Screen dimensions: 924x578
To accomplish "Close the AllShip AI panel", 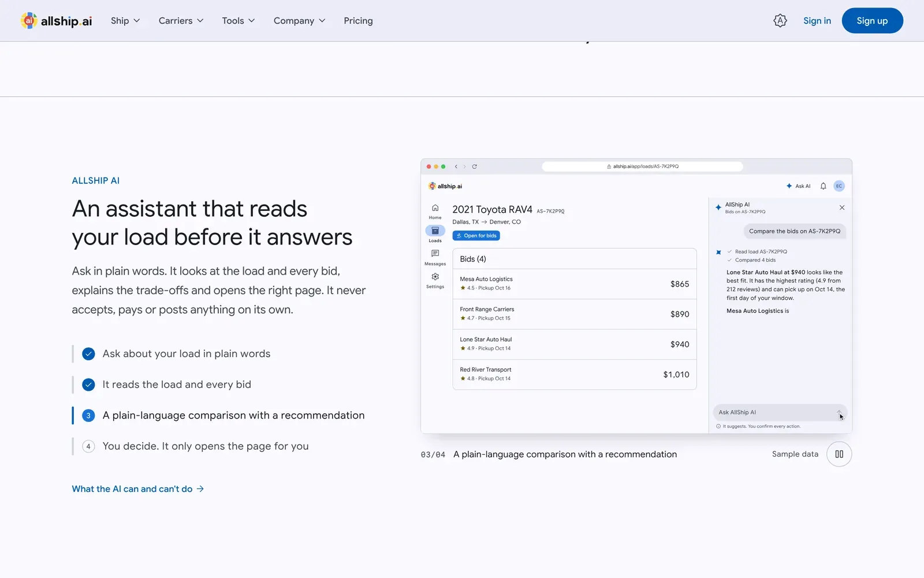I will (842, 208).
